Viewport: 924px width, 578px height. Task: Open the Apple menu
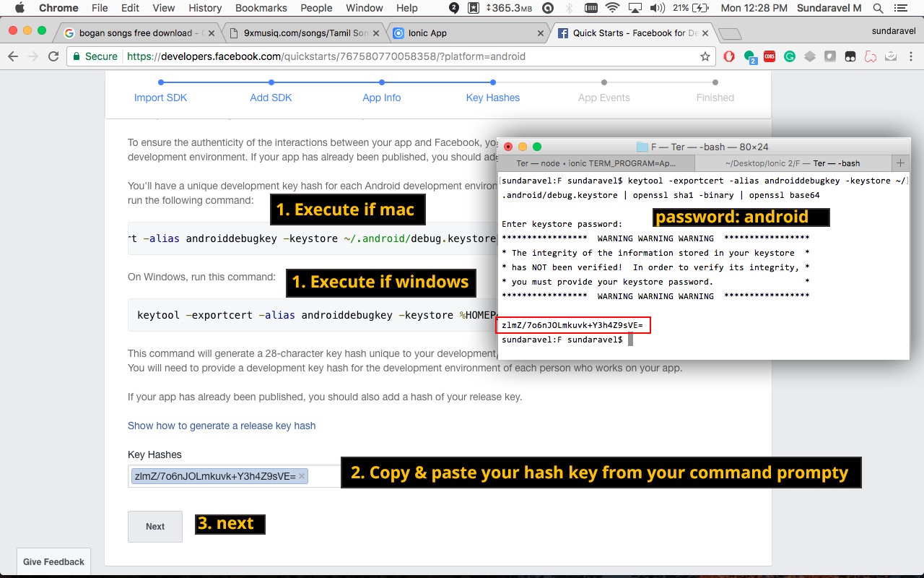[x=19, y=8]
